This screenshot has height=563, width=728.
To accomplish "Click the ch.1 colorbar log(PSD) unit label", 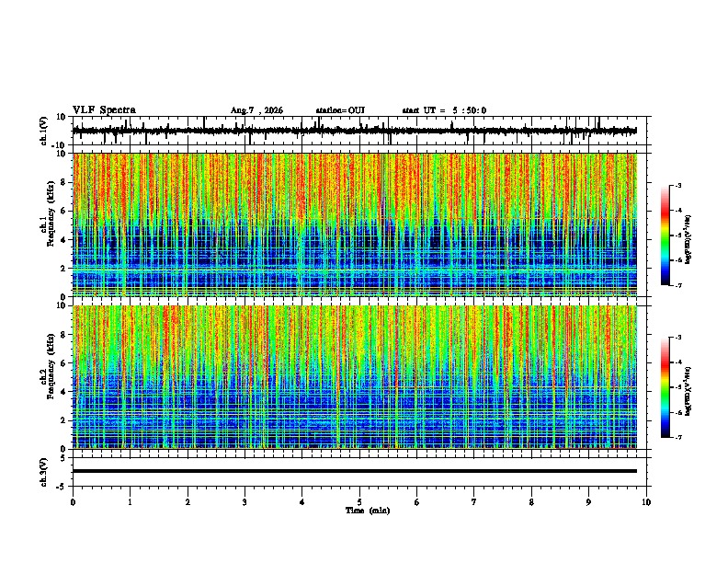I will (x=688, y=239).
